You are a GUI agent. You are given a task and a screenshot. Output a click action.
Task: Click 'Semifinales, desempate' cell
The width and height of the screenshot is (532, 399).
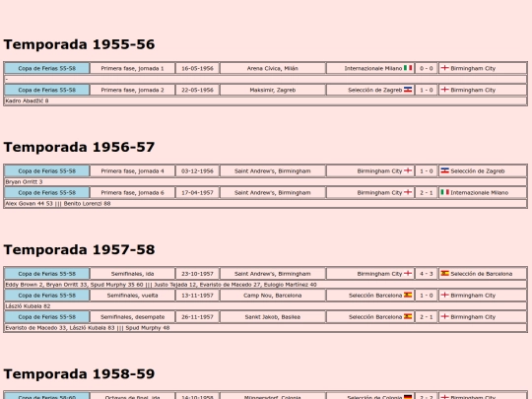(133, 317)
